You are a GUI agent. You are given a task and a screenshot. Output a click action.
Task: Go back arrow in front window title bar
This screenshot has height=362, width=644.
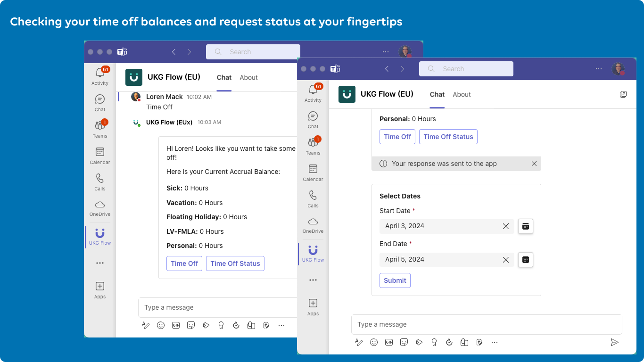click(387, 69)
